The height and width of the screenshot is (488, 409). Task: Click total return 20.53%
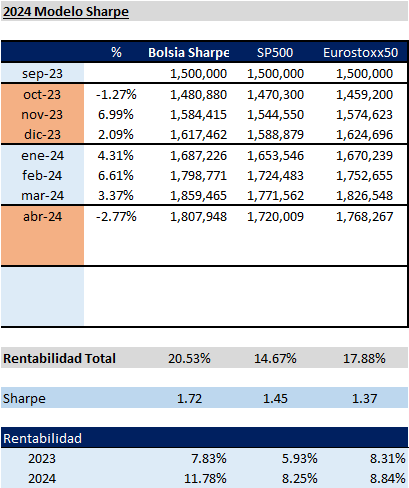pos(189,359)
